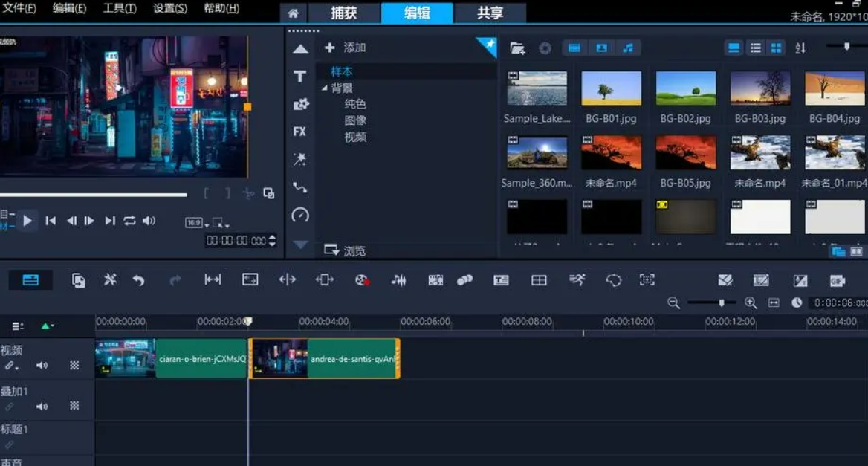The height and width of the screenshot is (466, 868).
Task: Select the andrea-de-santis clip on timeline
Action: [x=325, y=359]
